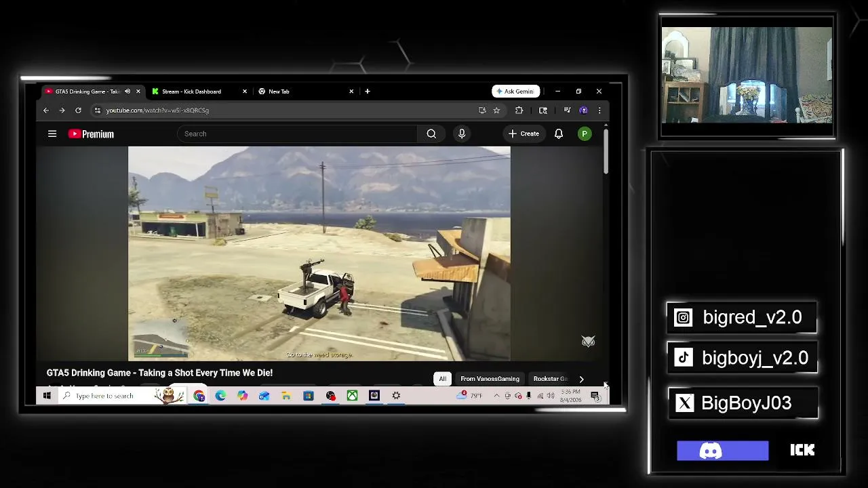Click the video title GTA5 Drinking Game

pos(159,373)
